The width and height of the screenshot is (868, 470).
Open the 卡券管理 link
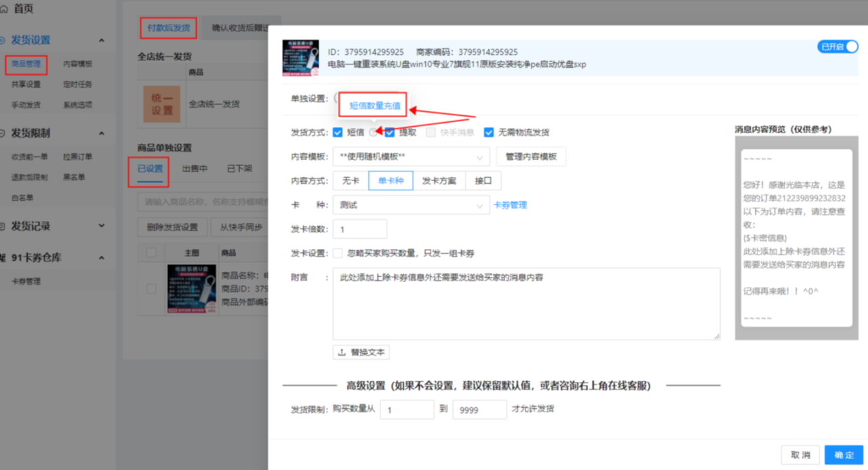509,205
